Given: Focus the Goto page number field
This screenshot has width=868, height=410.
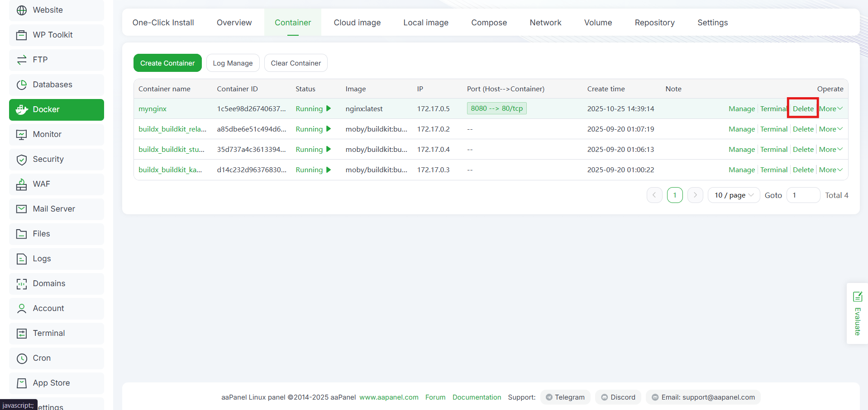Looking at the screenshot, I should point(803,195).
